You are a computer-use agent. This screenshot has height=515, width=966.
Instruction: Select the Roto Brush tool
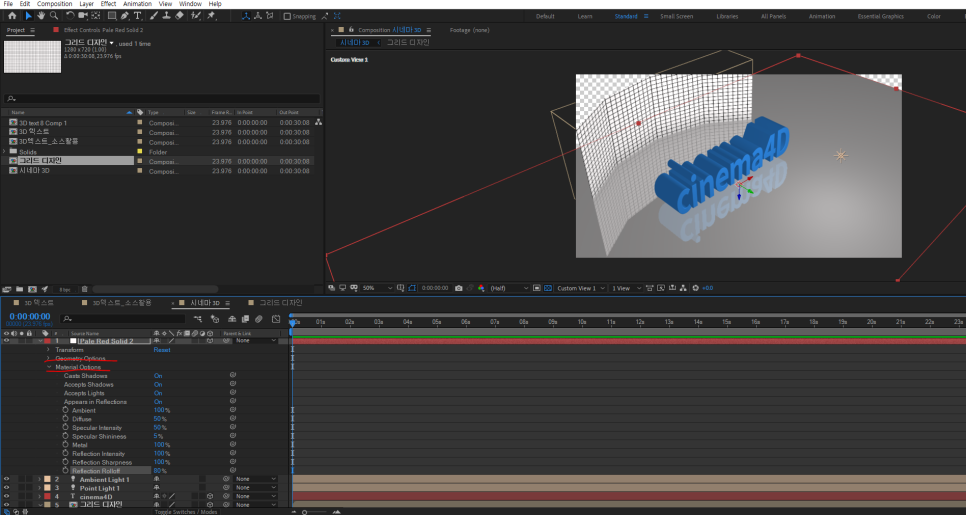[x=196, y=16]
